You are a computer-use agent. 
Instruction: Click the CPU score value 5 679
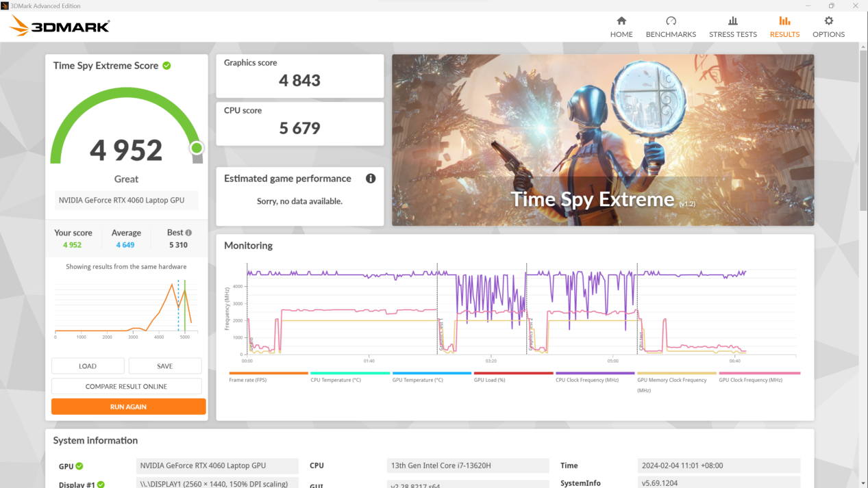click(x=299, y=128)
